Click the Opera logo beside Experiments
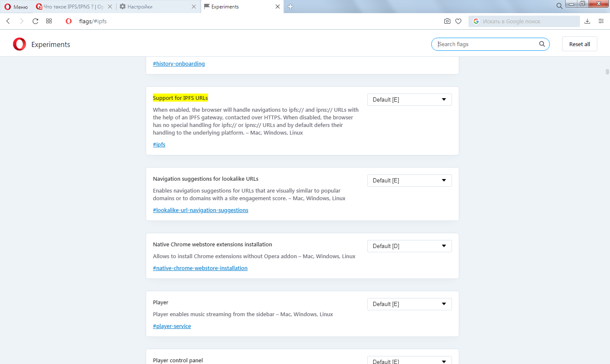Screen dimensions: 610x364 [19, 44]
